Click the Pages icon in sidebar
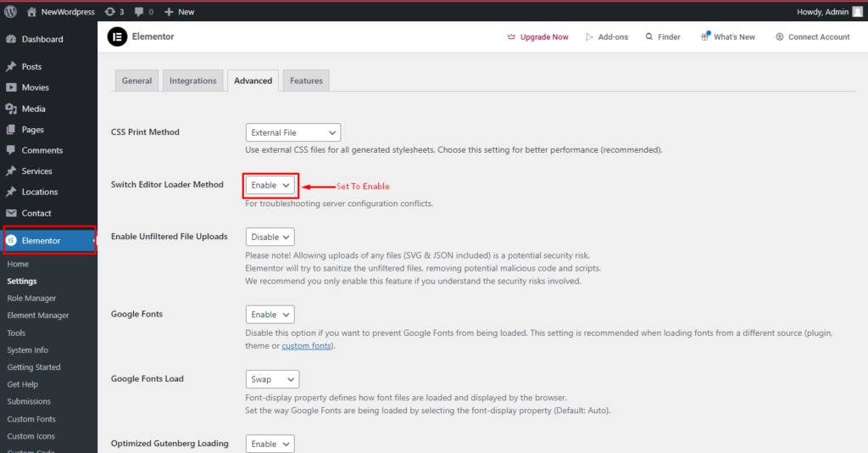This screenshot has width=868, height=453. (x=11, y=130)
